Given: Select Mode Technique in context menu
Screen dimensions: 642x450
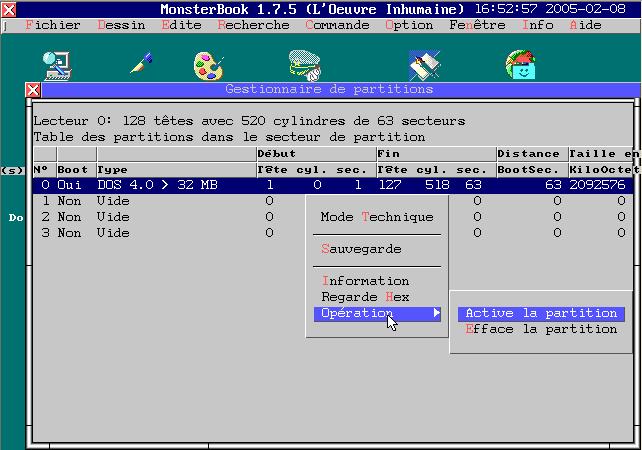Looking at the screenshot, I should 377,217.
